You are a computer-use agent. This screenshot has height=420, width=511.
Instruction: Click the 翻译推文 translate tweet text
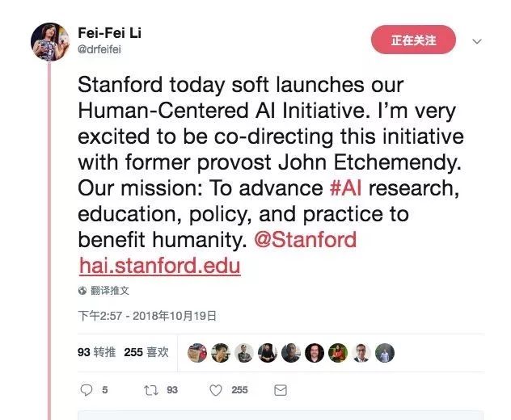110,291
